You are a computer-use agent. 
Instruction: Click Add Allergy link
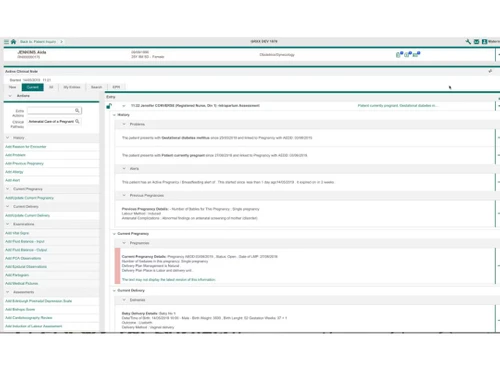[14, 172]
